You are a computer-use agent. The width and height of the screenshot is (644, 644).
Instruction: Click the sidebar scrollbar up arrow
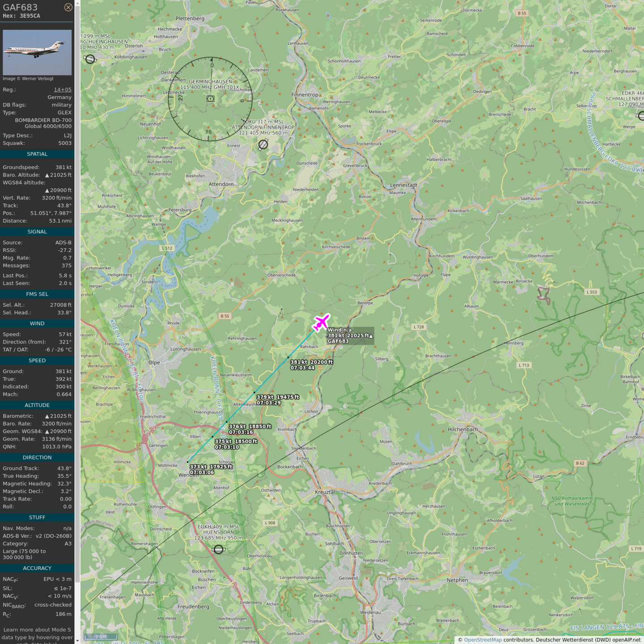(77, 3)
